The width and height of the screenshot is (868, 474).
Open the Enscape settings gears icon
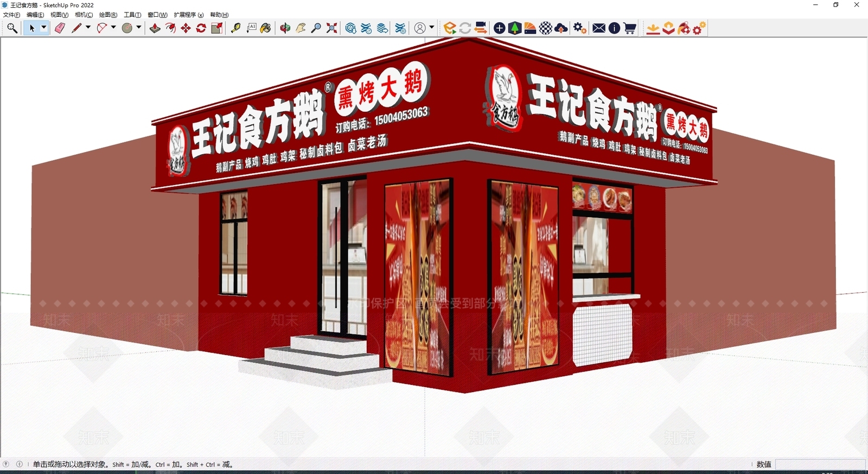(x=580, y=28)
